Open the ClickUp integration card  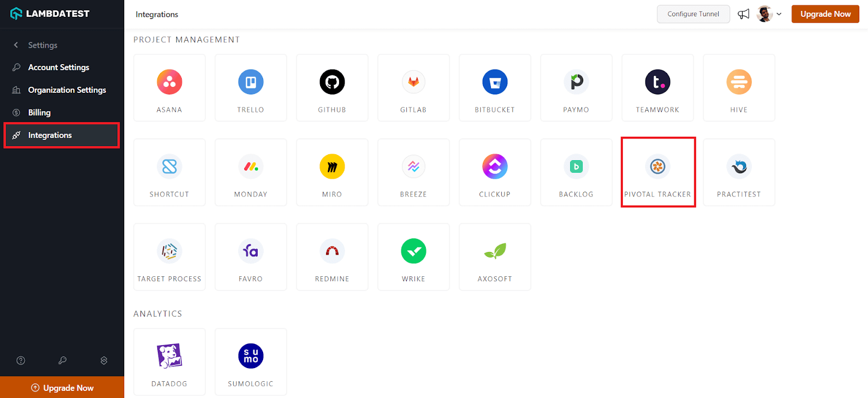click(495, 172)
